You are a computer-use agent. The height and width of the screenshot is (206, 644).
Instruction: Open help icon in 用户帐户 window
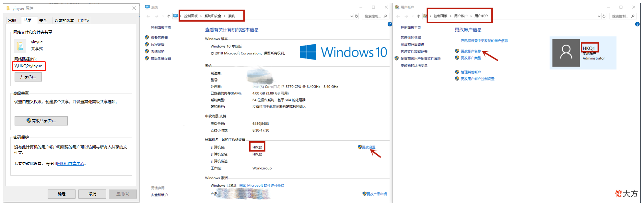click(637, 24)
